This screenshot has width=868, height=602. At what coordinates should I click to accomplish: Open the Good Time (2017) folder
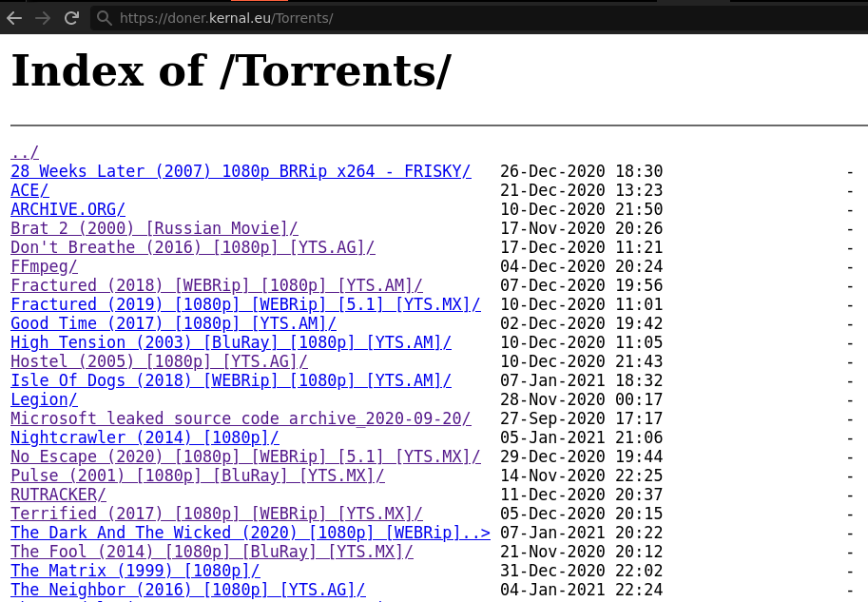[x=173, y=323]
